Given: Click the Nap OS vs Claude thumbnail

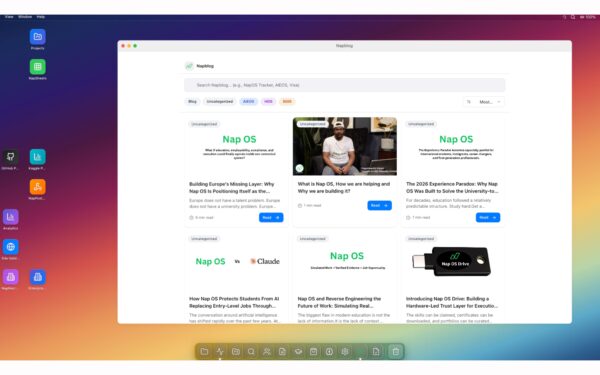Looking at the screenshot, I should click(236, 262).
